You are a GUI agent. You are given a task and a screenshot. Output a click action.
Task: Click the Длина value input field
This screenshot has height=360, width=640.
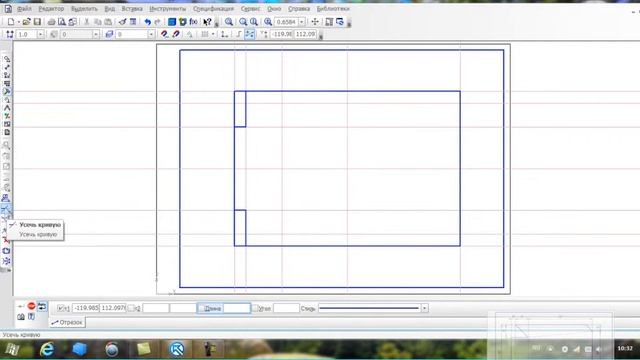click(x=236, y=308)
